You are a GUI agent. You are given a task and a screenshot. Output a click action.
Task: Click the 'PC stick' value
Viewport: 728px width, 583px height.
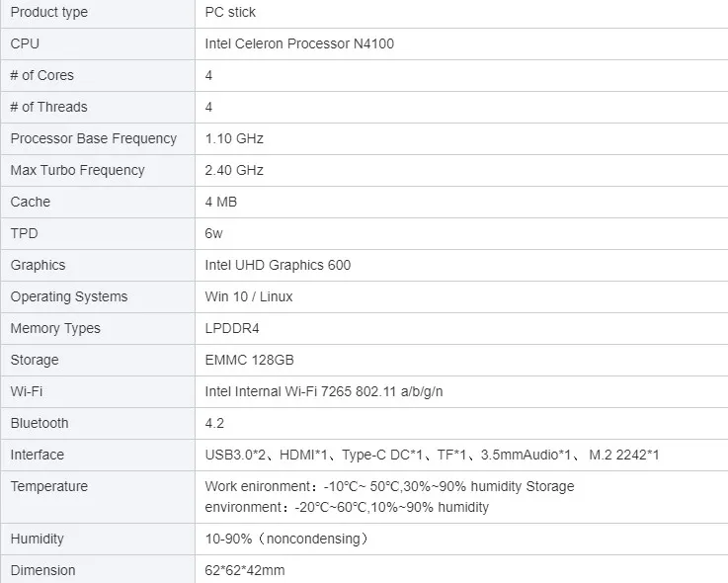coord(230,12)
